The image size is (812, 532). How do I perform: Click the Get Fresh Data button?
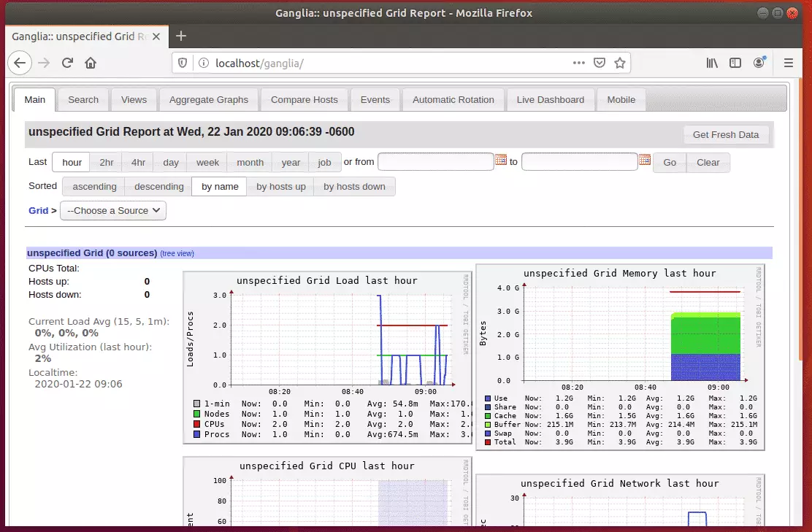(x=726, y=134)
